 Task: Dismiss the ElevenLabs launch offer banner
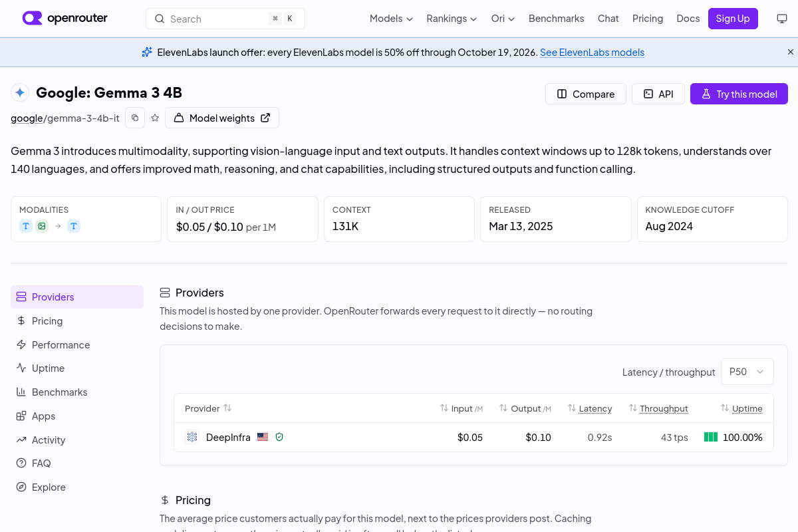[x=791, y=52]
